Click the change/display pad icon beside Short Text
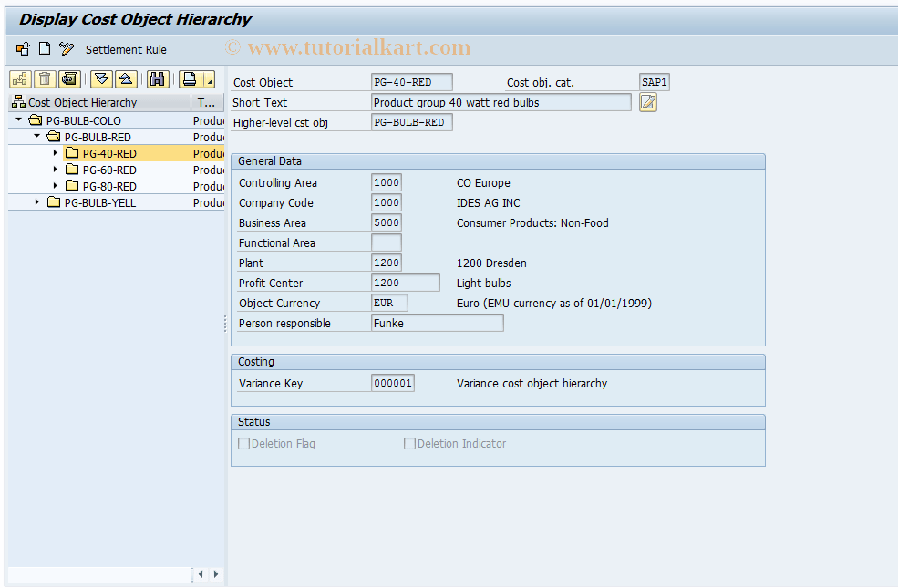Image resolution: width=898 pixels, height=588 pixels. pyautogui.click(x=646, y=102)
